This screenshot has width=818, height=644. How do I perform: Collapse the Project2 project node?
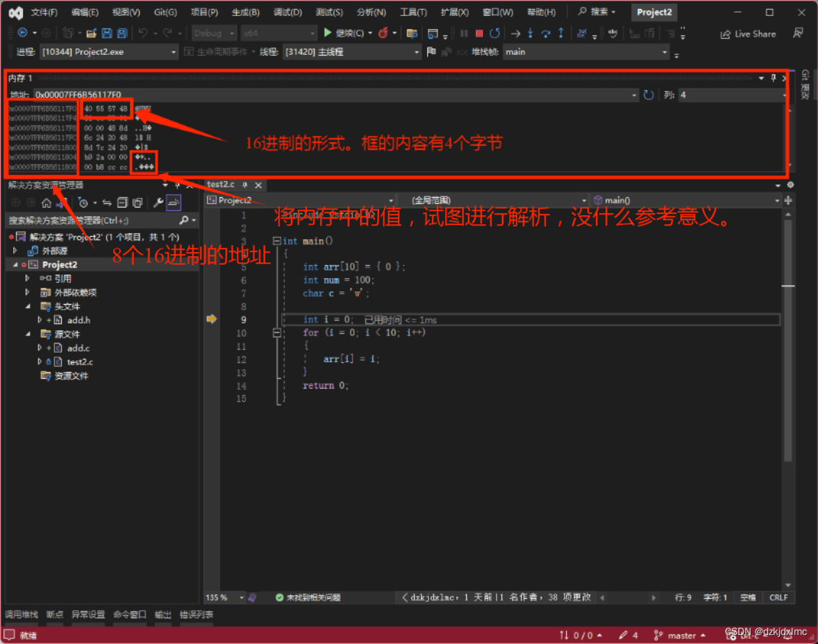pyautogui.click(x=15, y=264)
